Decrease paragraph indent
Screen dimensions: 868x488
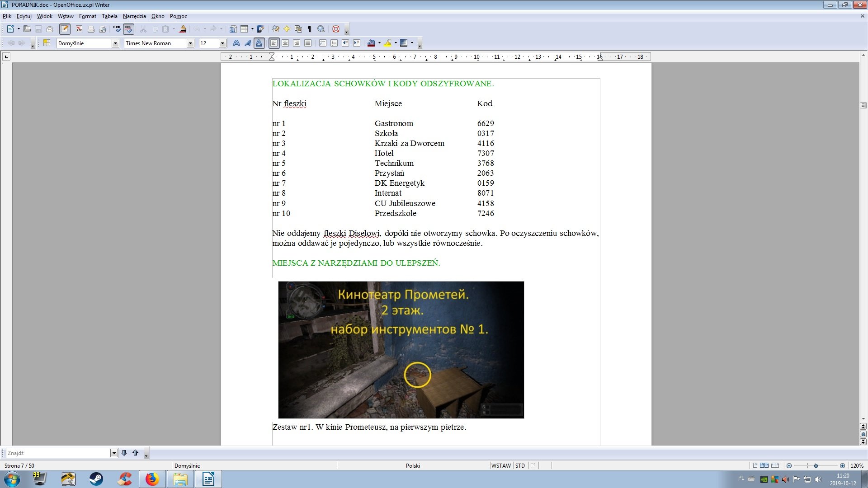coord(345,43)
